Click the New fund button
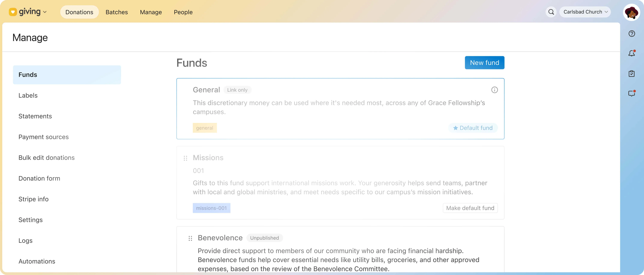The image size is (644, 275). pos(484,63)
